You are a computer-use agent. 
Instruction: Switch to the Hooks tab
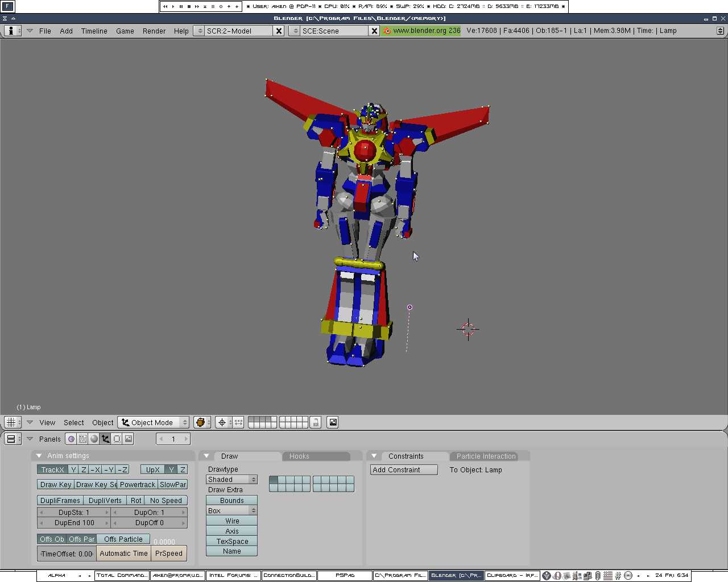[x=299, y=456]
